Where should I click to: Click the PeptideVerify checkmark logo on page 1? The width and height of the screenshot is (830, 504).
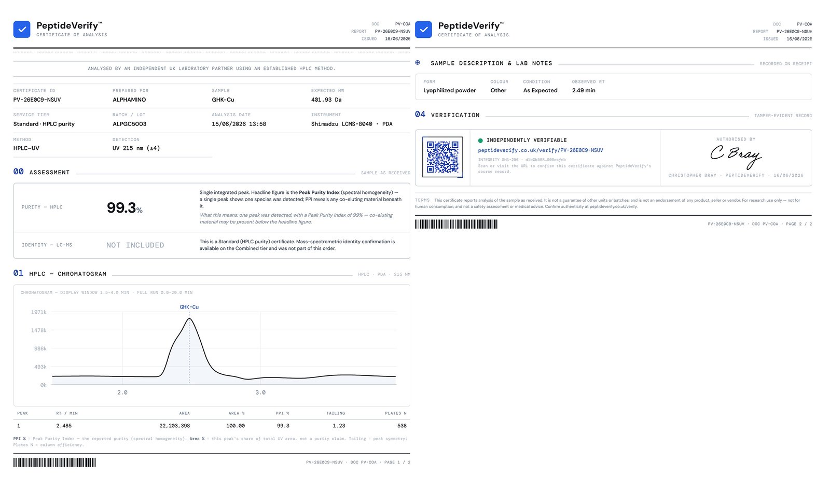22,30
